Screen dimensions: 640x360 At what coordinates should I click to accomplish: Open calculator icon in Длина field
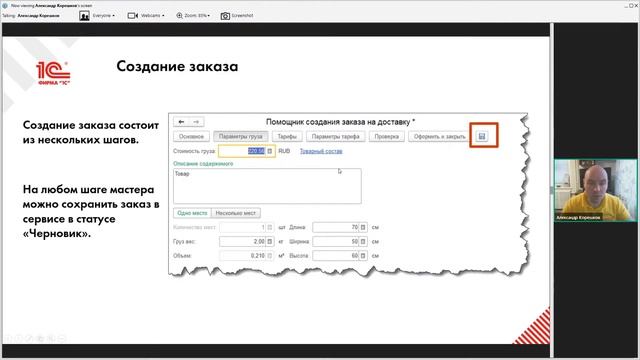[362, 227]
